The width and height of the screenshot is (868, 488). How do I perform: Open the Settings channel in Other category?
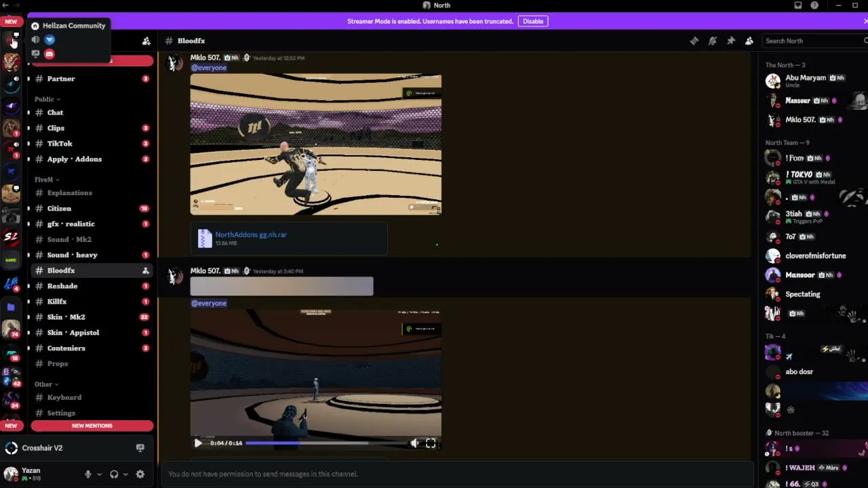point(92,413)
